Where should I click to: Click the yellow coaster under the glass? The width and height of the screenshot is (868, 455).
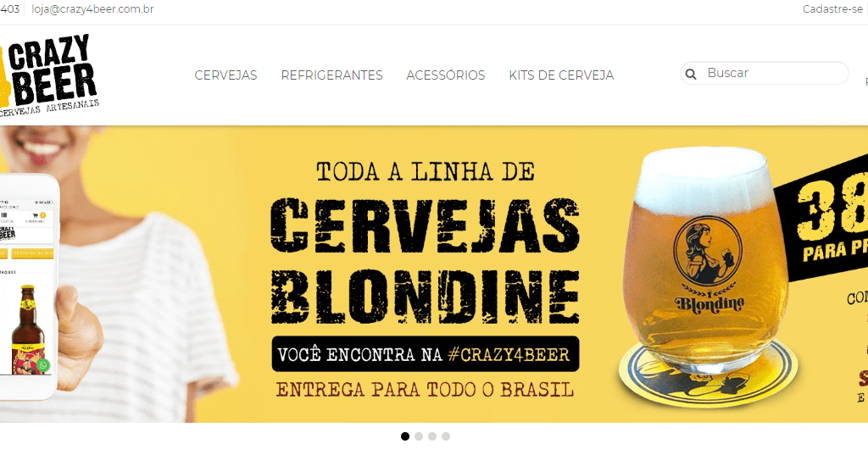[709, 371]
